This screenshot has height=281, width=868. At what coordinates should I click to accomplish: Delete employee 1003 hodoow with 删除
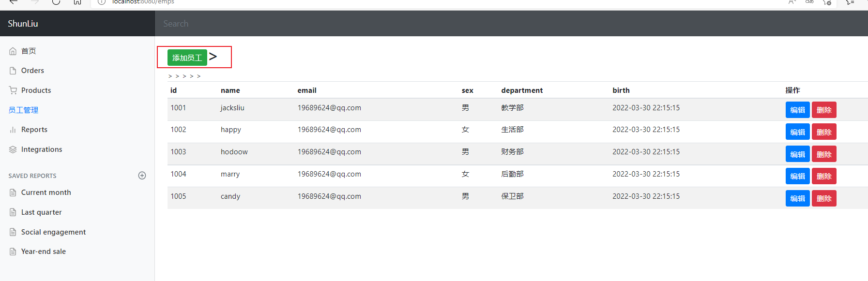point(824,154)
